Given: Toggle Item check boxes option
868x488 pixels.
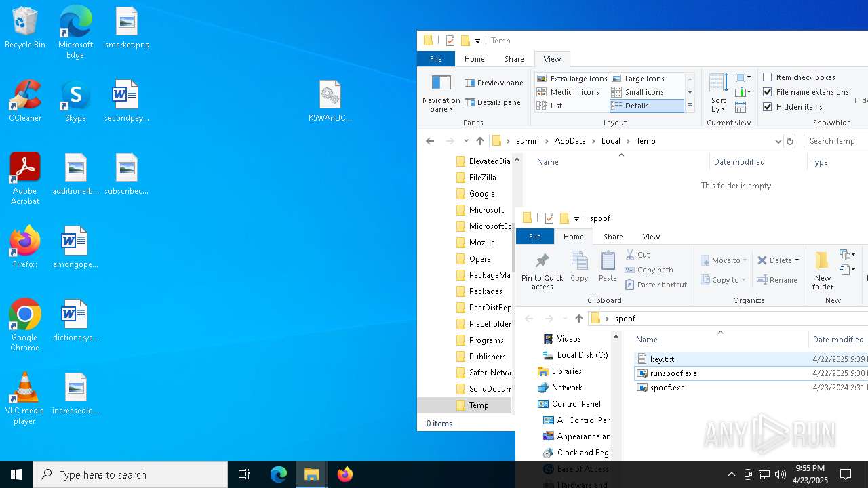Looking at the screenshot, I should coord(768,77).
